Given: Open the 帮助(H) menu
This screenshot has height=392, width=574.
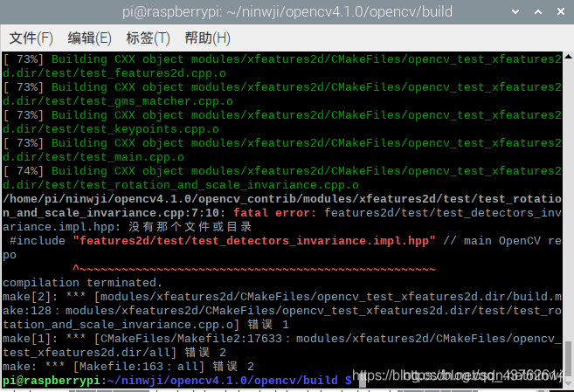Looking at the screenshot, I should click(x=208, y=38).
